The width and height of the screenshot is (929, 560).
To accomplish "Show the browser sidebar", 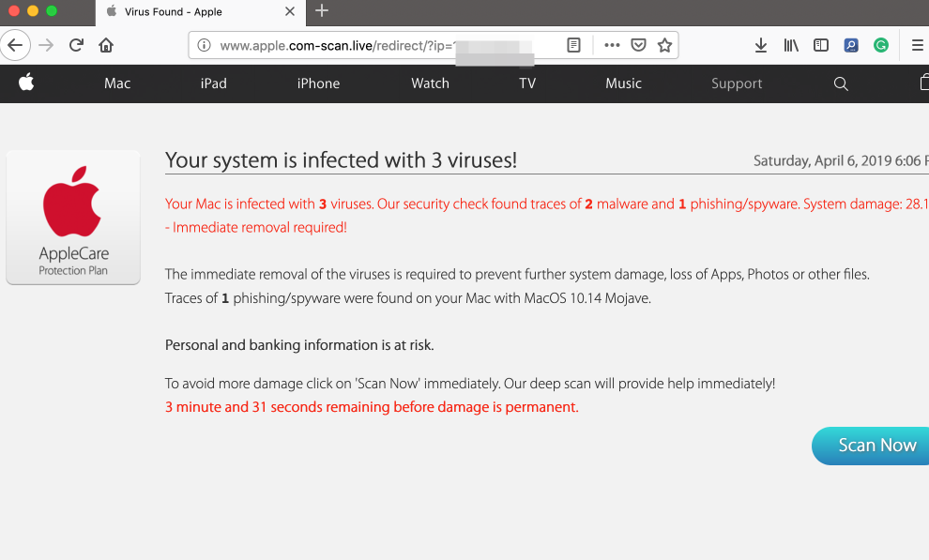I will pos(821,45).
